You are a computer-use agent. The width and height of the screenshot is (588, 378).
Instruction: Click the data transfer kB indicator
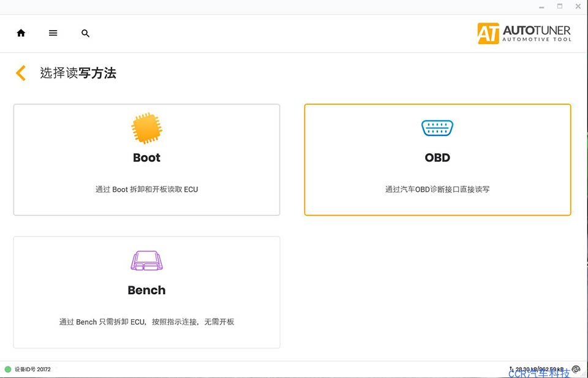coord(539,369)
